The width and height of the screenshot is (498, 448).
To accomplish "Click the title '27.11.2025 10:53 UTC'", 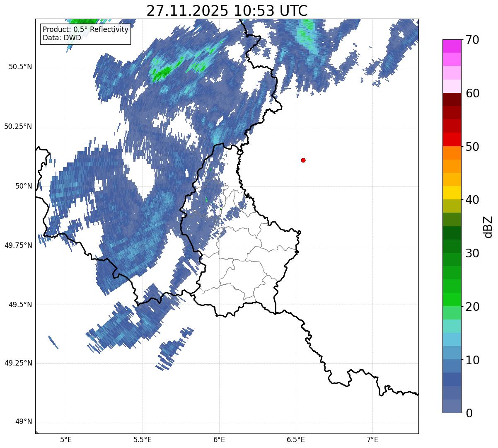I will point(227,11).
